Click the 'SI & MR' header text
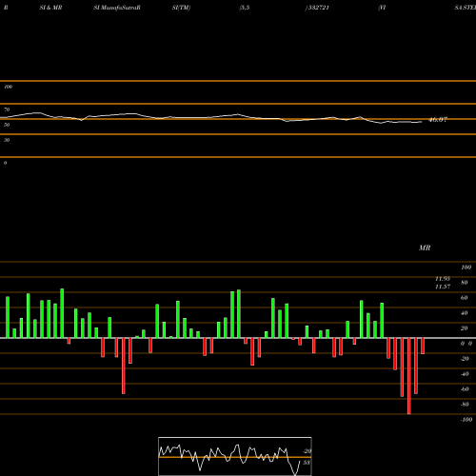Viewport: 476px width, 476px height. (x=50, y=8)
